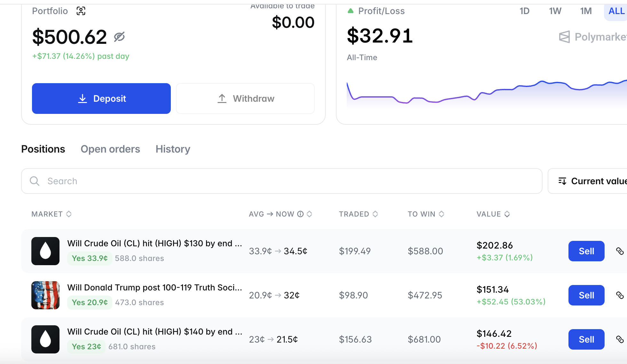Viewport: 627px width, 364px height.
Task: Sort by TO WIN column arrows
Action: point(441,214)
